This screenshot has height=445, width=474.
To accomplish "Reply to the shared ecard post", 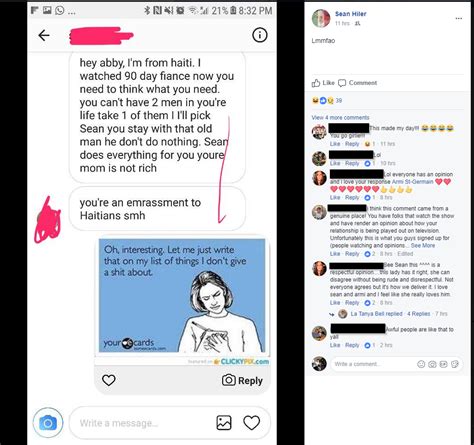I will [242, 380].
